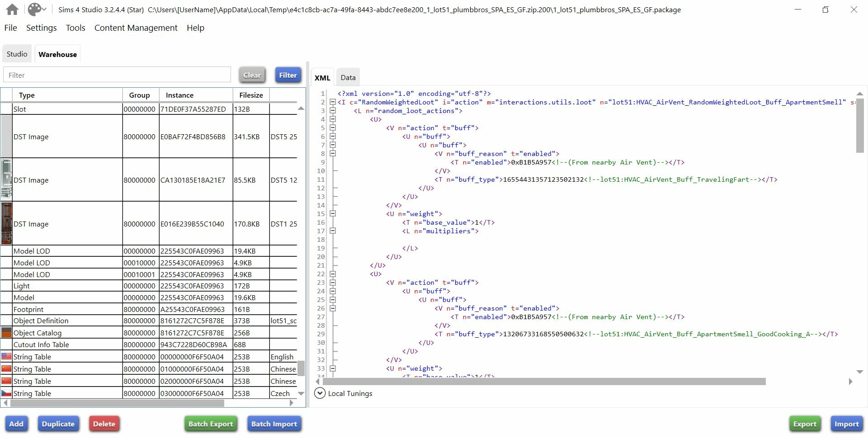Focus the Filter text field
Image resolution: width=868 pixels, height=438 pixels.
(117, 75)
